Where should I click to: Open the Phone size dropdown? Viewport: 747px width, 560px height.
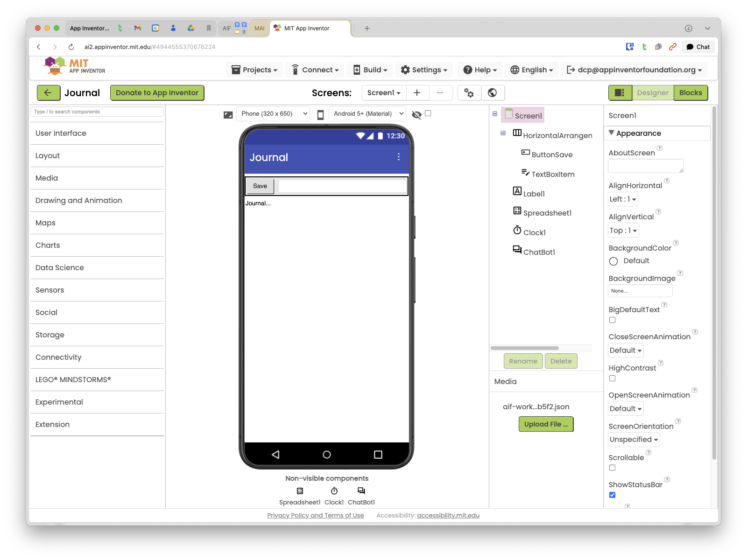click(x=274, y=114)
